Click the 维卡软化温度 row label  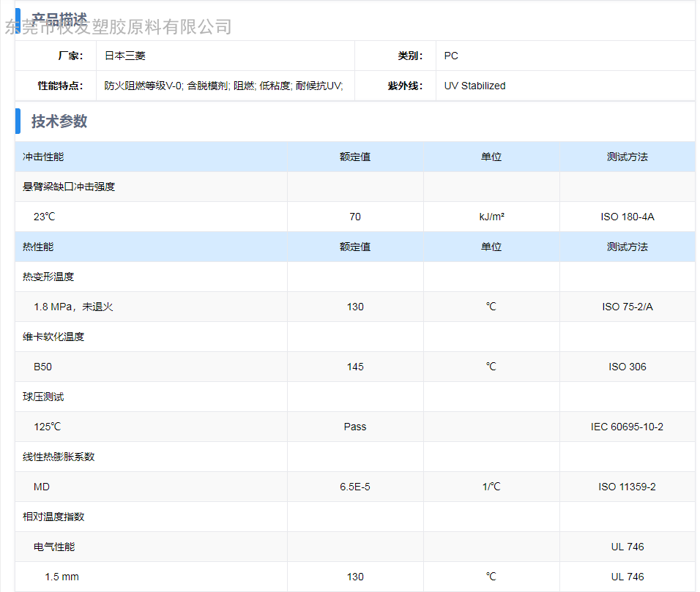53,337
